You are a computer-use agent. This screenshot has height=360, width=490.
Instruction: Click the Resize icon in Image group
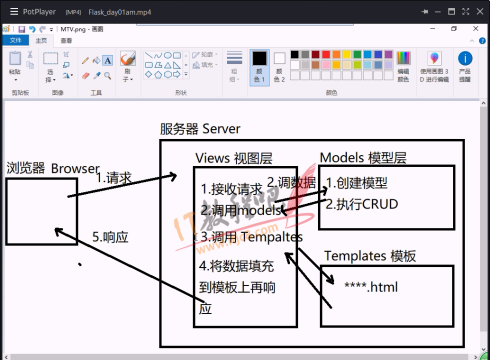coord(66,65)
